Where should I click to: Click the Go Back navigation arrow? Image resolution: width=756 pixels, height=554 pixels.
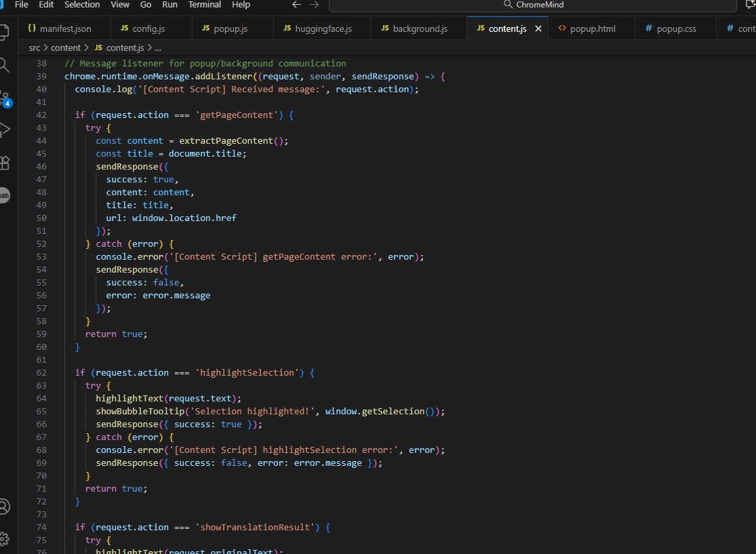coord(296,5)
